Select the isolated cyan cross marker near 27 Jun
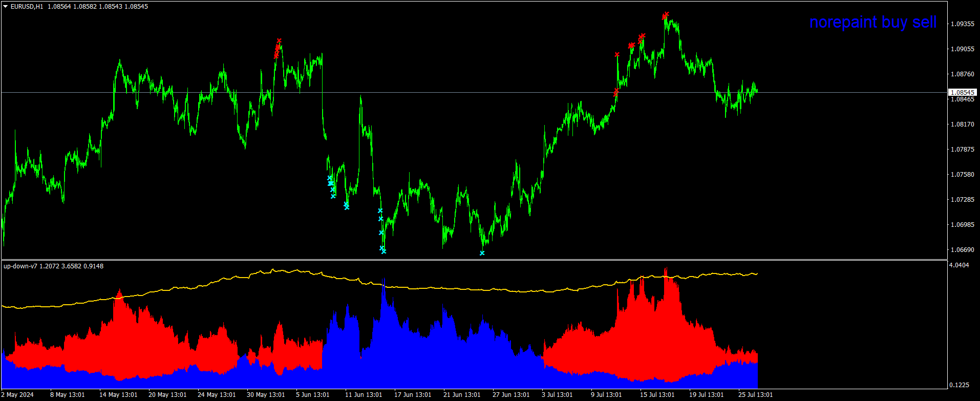 [x=482, y=253]
